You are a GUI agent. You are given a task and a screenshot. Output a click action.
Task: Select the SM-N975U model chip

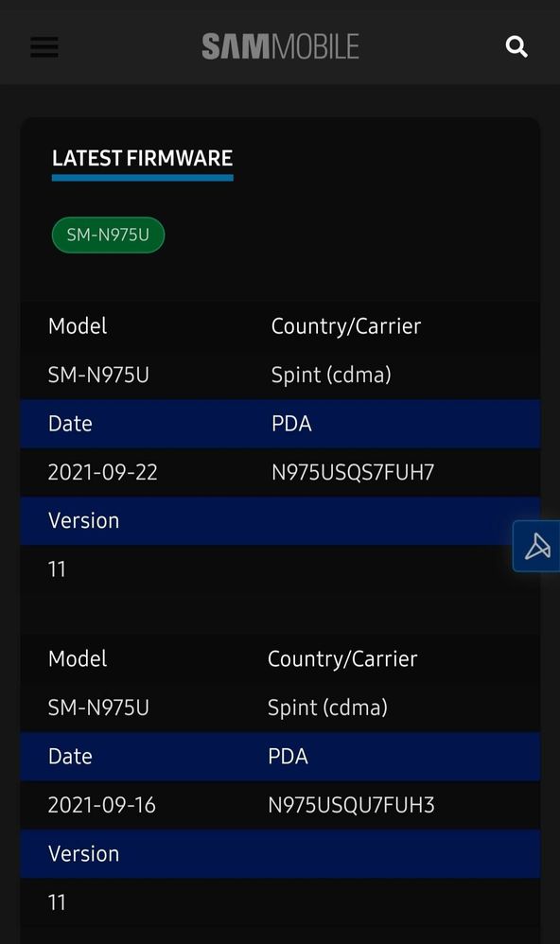coord(108,235)
